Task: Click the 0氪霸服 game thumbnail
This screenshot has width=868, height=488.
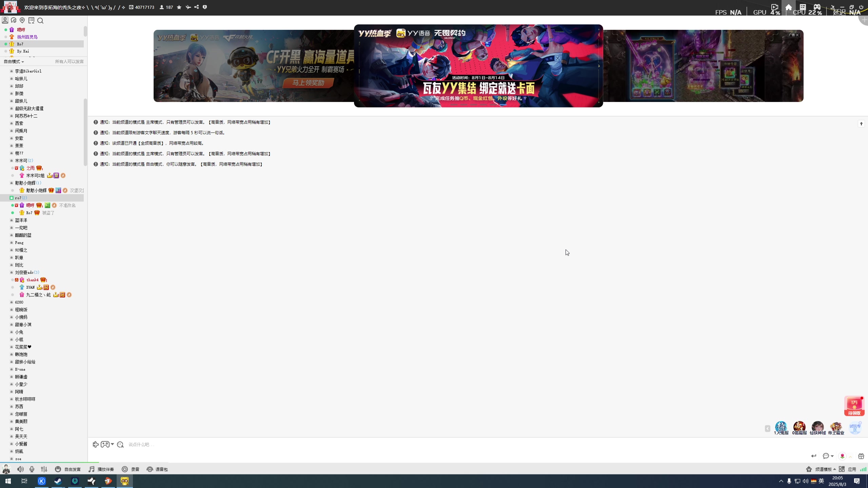Action: click(x=799, y=428)
